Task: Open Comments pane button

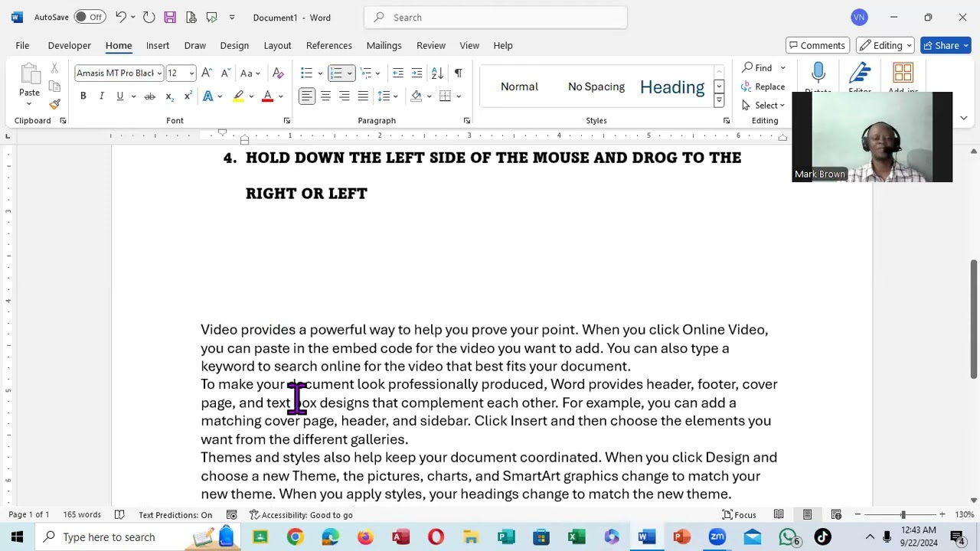Action: pyautogui.click(x=818, y=45)
